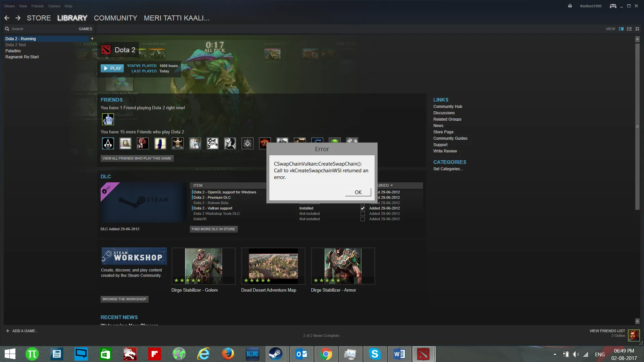
Task: Open Outlook from the taskbar
Action: pyautogui.click(x=302, y=354)
